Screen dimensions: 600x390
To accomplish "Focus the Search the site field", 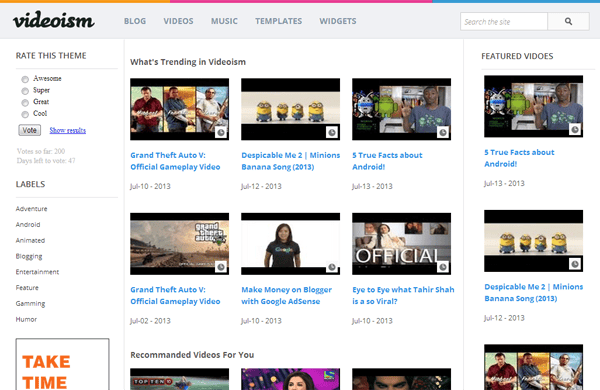I will coord(504,21).
